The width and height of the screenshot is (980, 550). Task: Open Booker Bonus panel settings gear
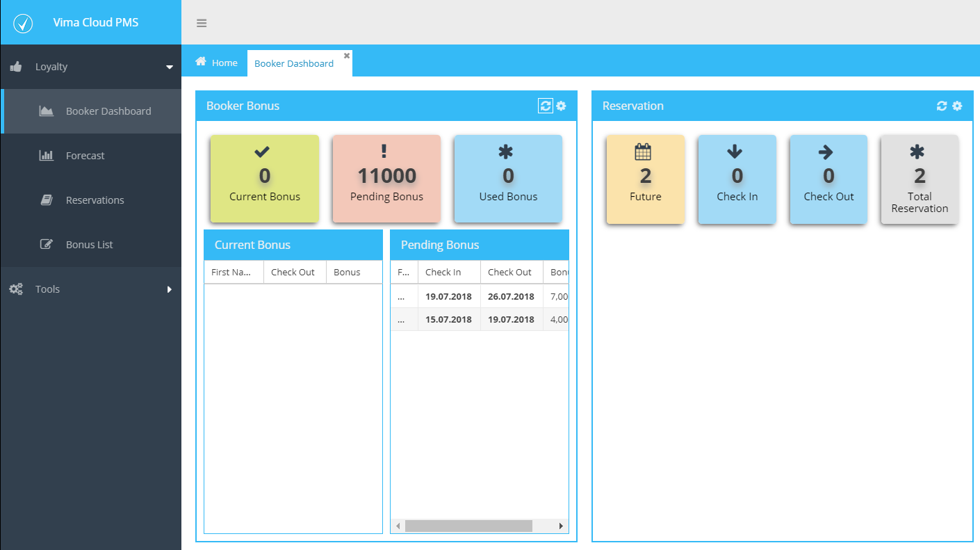point(562,106)
